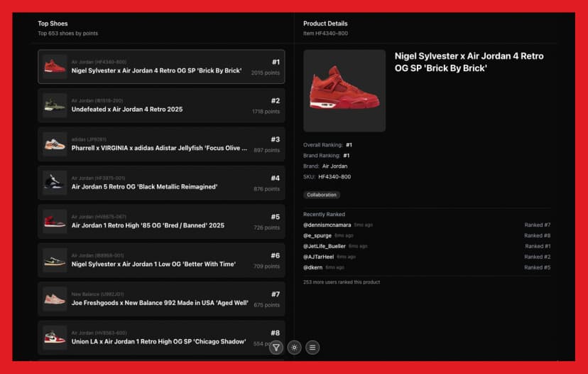
Task: Click the product title in Product Details panel
Action: [x=469, y=62]
